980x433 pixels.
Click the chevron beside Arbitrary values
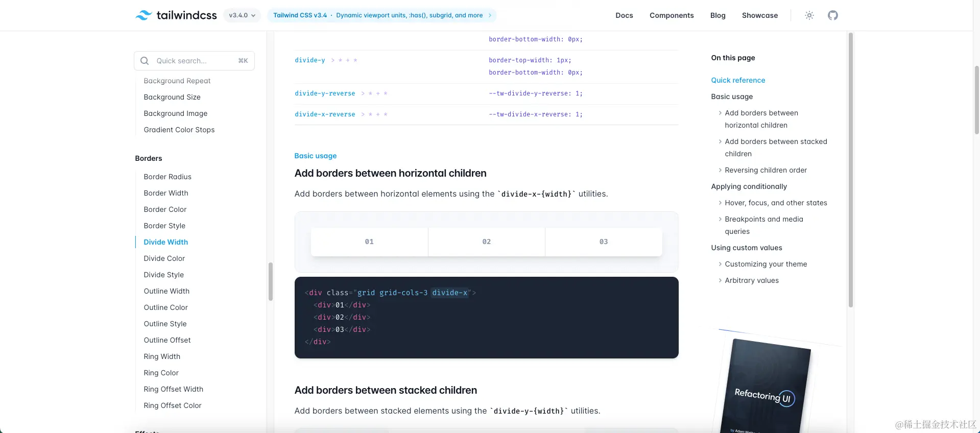tap(720, 280)
